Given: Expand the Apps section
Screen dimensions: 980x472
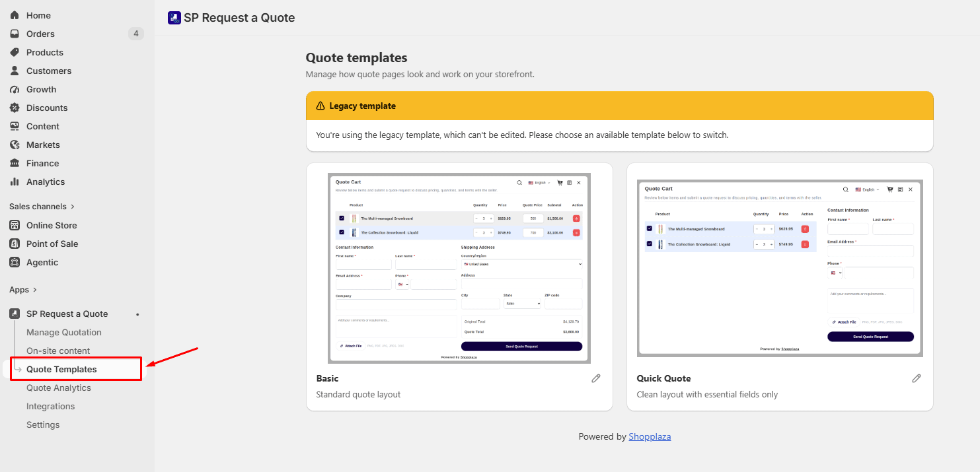Looking at the screenshot, I should pyautogui.click(x=23, y=290).
